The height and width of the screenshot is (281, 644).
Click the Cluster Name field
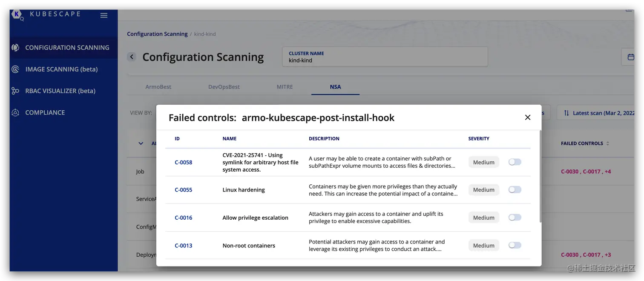point(385,57)
